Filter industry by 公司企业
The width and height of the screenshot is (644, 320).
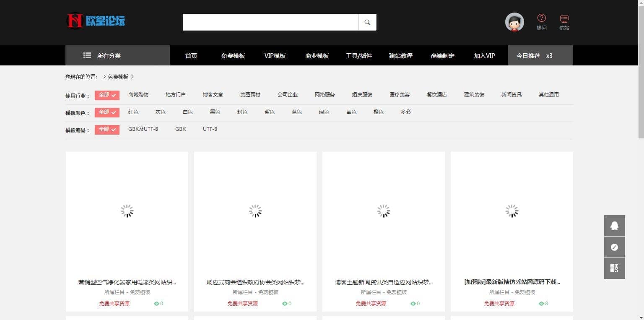coord(288,95)
